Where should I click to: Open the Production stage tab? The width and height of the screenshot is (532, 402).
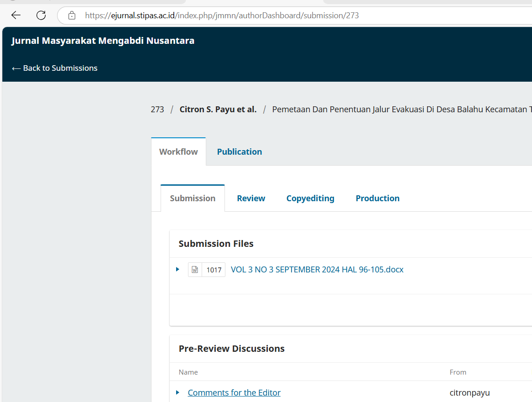377,198
